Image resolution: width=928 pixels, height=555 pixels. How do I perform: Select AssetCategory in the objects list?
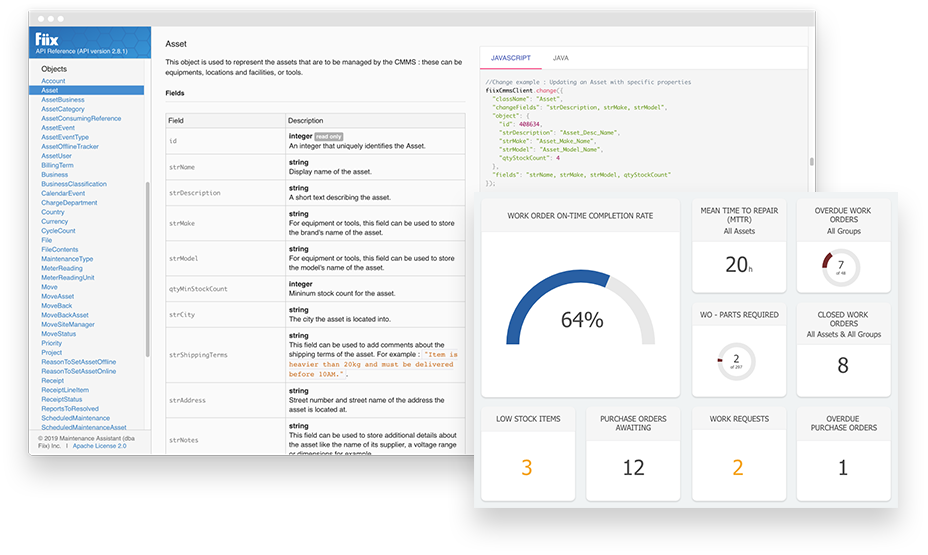click(x=63, y=109)
